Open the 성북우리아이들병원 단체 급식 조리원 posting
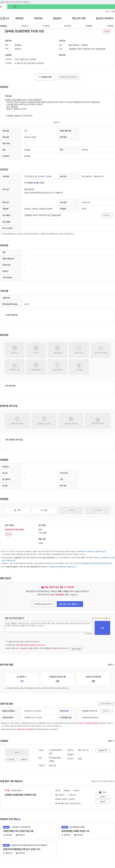115x868 pixels. [22, 849]
